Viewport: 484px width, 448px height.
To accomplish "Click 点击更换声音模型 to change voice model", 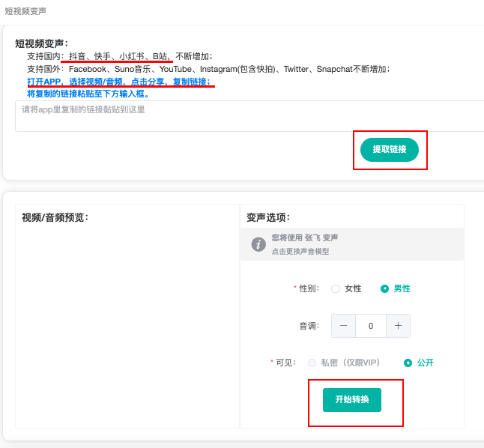I will (x=300, y=252).
